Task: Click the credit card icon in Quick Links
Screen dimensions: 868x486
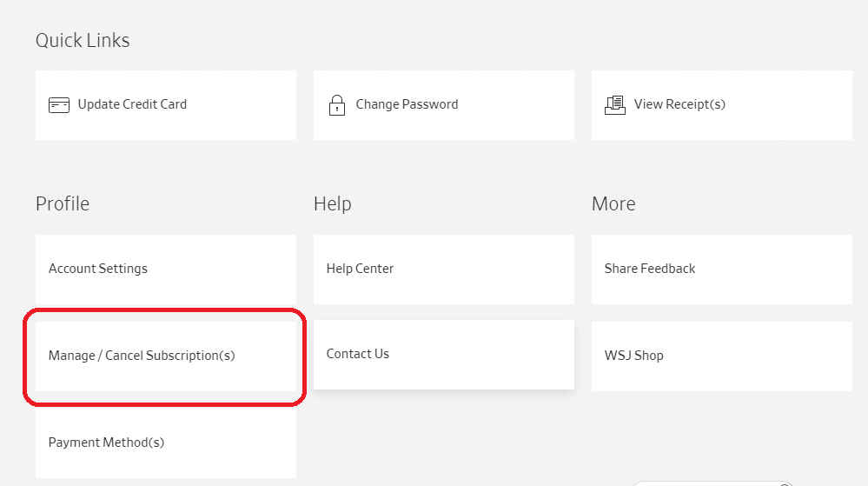Action: tap(59, 105)
